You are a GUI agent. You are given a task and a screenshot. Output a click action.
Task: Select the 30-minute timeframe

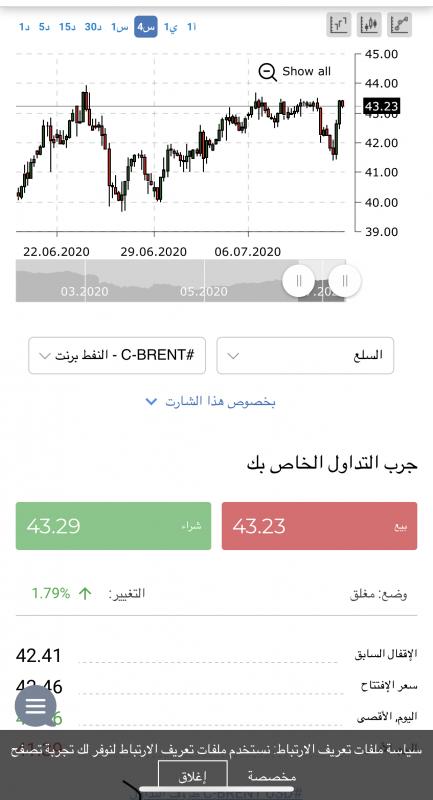pos(93,27)
